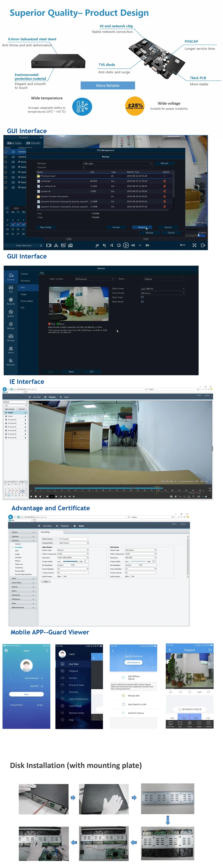Open the Select Camera D1(Camera) dropdown in OSD
223x868 pixels.
pyautogui.click(x=95, y=279)
